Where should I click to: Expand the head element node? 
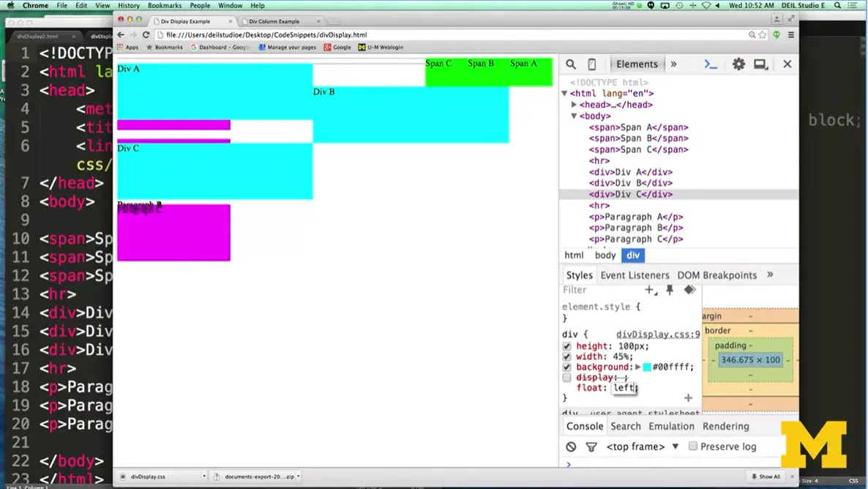coord(575,105)
